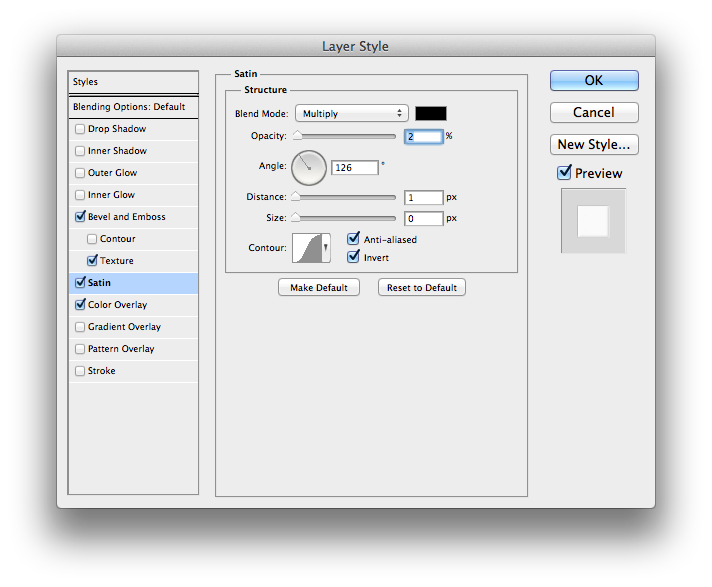Select the Bevel and Emboss row label
Image resolution: width=712 pixels, height=587 pixels.
pyautogui.click(x=127, y=217)
